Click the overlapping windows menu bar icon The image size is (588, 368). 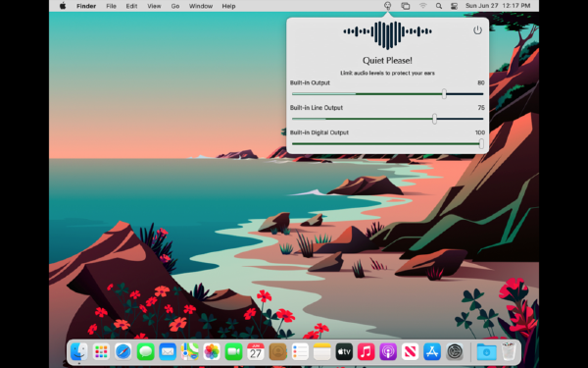406,6
